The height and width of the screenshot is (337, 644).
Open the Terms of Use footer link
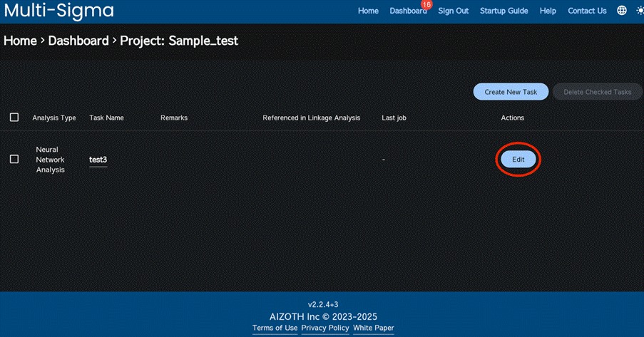click(275, 328)
